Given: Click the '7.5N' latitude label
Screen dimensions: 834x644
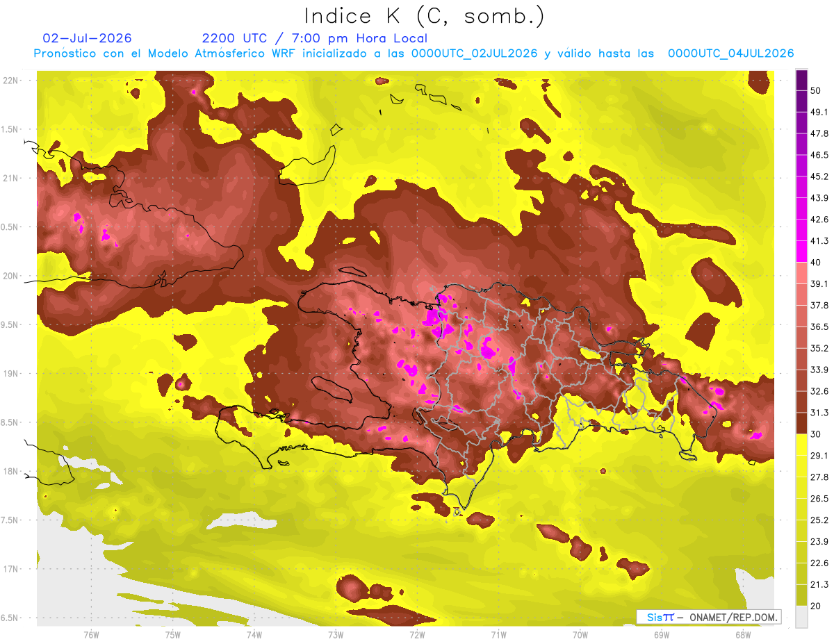Looking at the screenshot, I should (x=10, y=520).
